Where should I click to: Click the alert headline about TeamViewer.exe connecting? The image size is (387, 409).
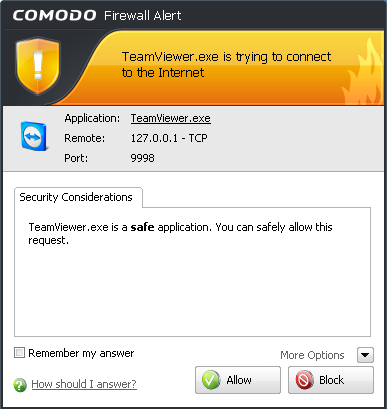click(226, 65)
